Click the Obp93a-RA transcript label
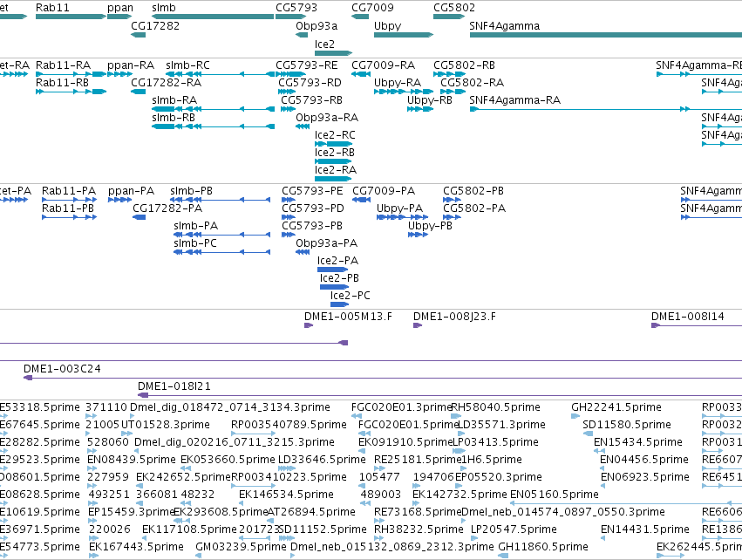The width and height of the screenshot is (742, 560). point(327,118)
